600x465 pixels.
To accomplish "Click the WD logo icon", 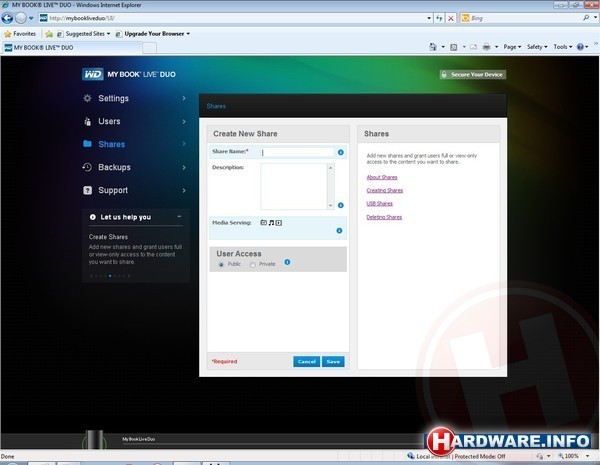I will tap(93, 74).
